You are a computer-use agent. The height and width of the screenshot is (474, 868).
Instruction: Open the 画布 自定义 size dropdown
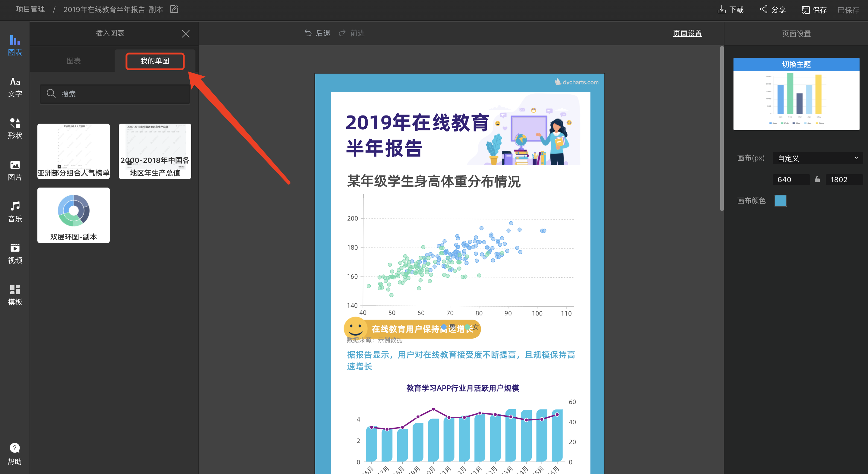(817, 158)
